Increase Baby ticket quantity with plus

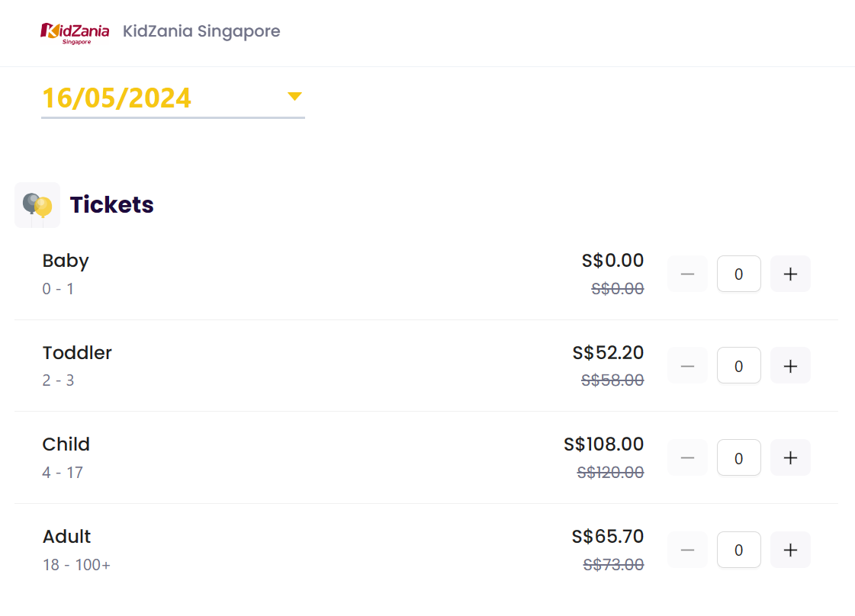tap(790, 274)
